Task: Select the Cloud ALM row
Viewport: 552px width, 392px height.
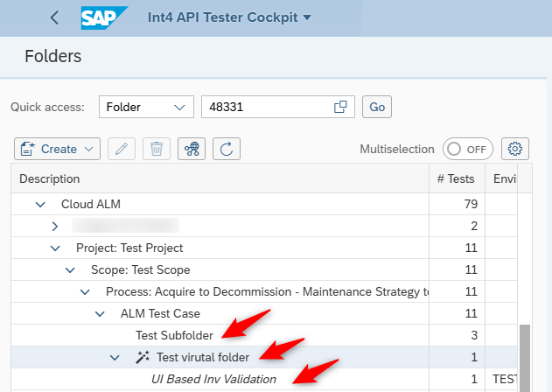Action: tap(264, 204)
